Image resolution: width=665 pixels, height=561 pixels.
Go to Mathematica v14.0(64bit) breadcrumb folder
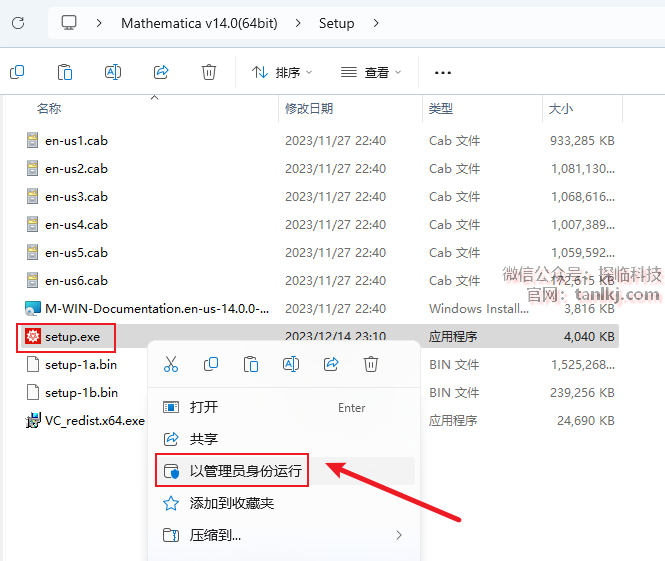pos(199,23)
